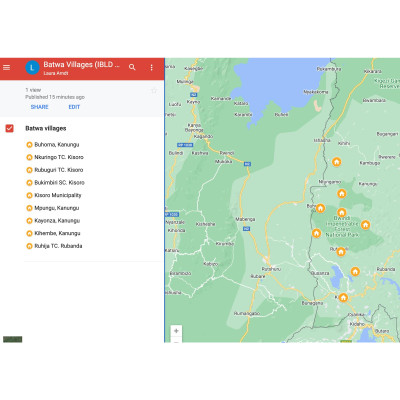
Task: Click the SHARE link
Action: [39, 107]
